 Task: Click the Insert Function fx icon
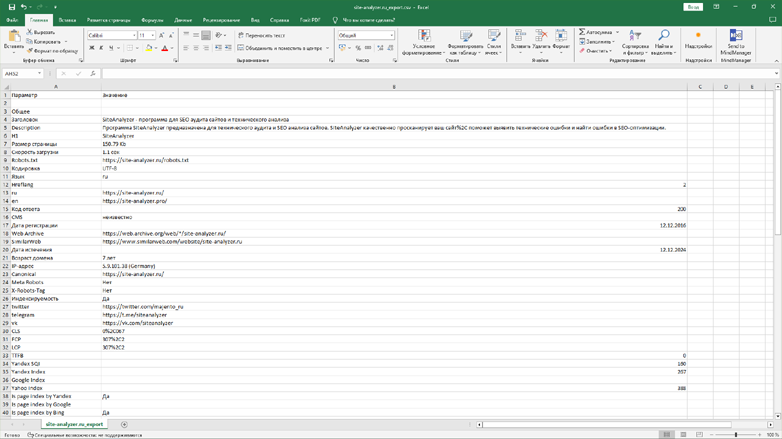(x=93, y=73)
